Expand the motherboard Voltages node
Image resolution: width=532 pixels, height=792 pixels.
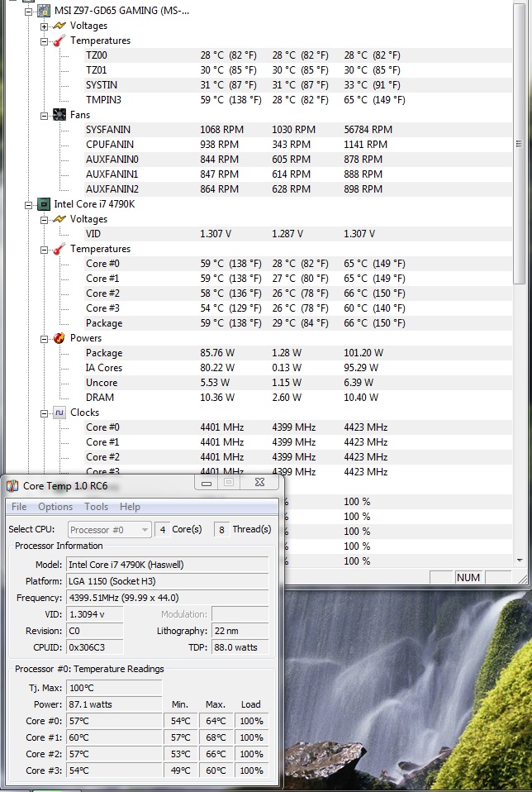[45, 26]
